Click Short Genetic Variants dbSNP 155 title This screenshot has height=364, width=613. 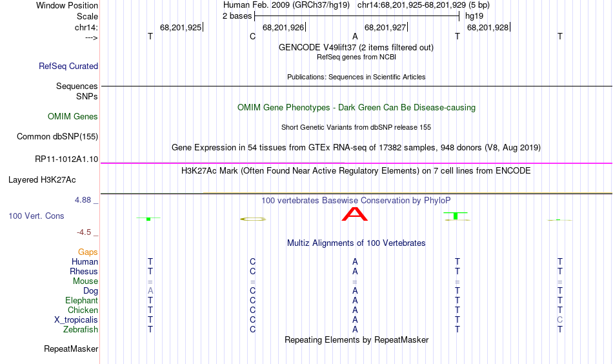click(x=356, y=127)
